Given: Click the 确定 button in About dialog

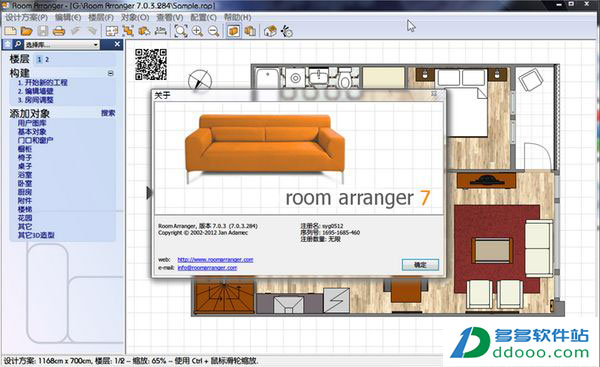Looking at the screenshot, I should [x=420, y=265].
